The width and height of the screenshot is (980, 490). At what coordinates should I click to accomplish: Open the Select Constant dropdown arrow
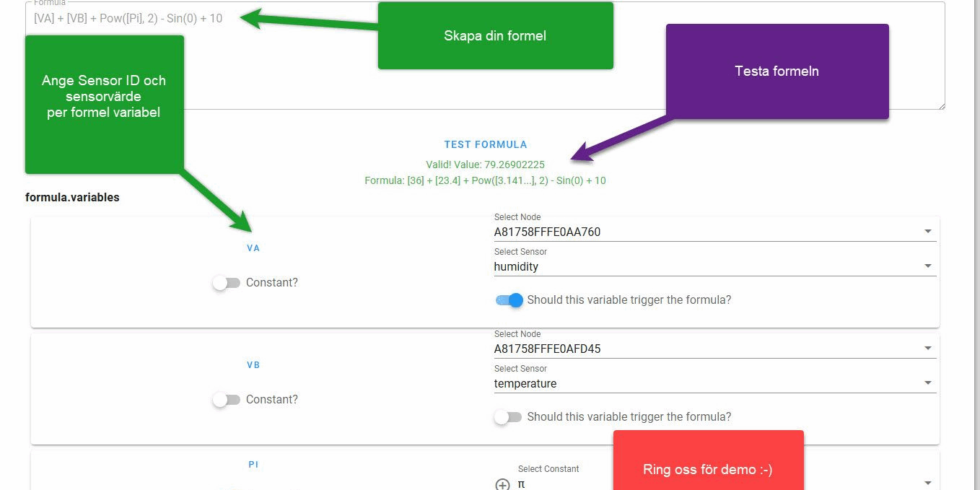coord(928,483)
